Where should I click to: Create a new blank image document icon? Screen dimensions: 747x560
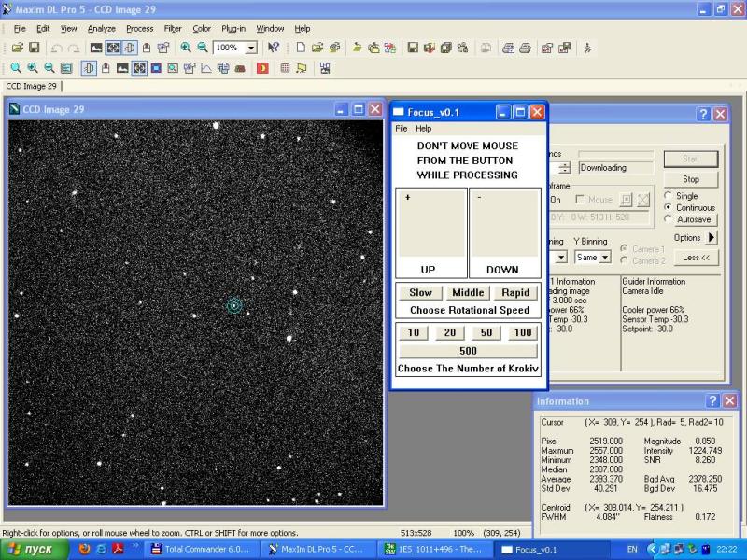click(x=301, y=48)
